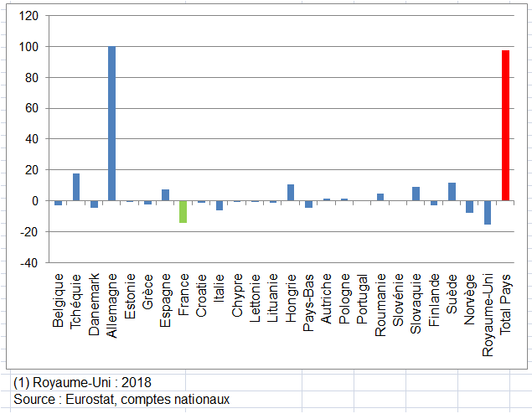Click the 60 vertical axis label
This screenshot has height=419, width=532.
[x=30, y=108]
